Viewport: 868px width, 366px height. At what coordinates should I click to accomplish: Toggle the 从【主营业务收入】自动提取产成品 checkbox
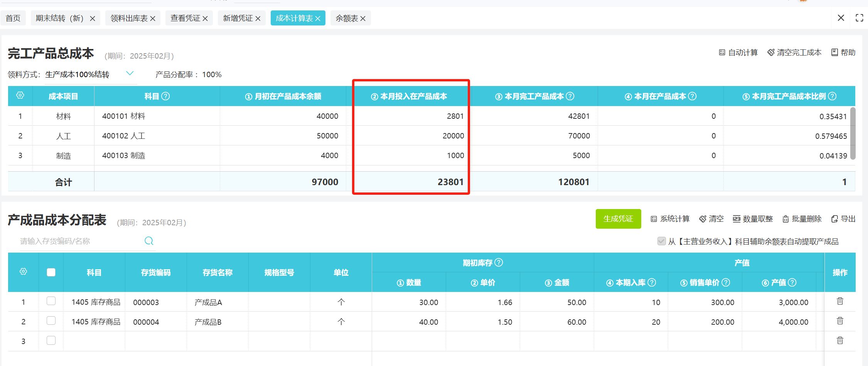click(661, 241)
